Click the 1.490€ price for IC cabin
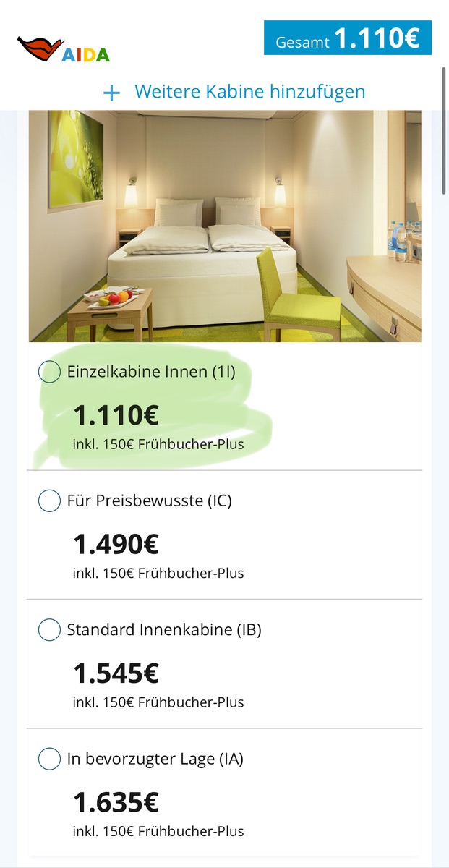 pos(116,544)
